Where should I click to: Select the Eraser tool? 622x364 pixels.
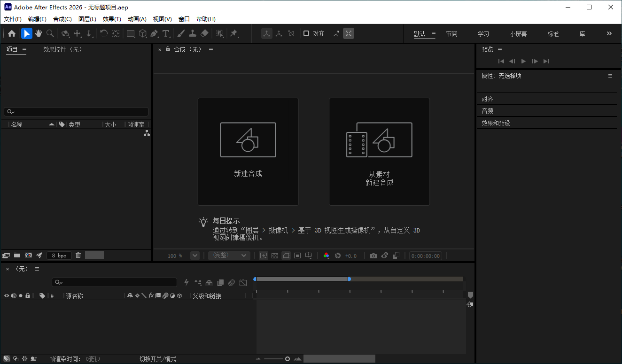click(x=204, y=33)
